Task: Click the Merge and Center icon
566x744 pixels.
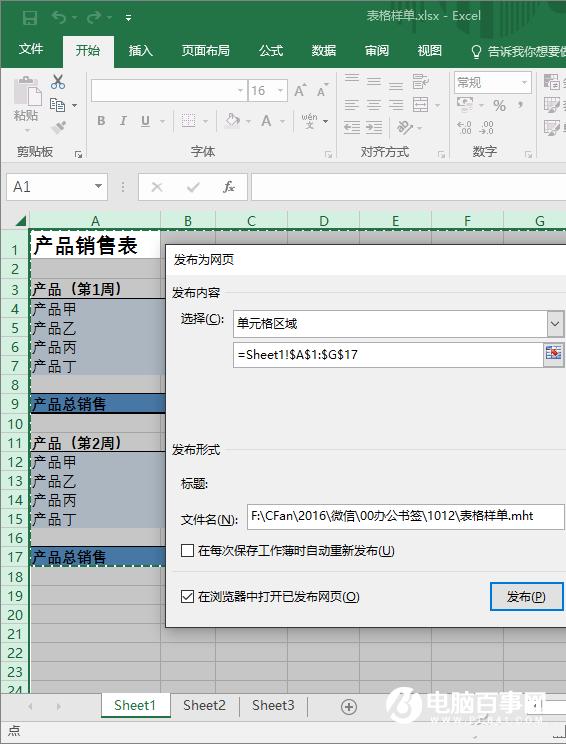Action: point(421,104)
